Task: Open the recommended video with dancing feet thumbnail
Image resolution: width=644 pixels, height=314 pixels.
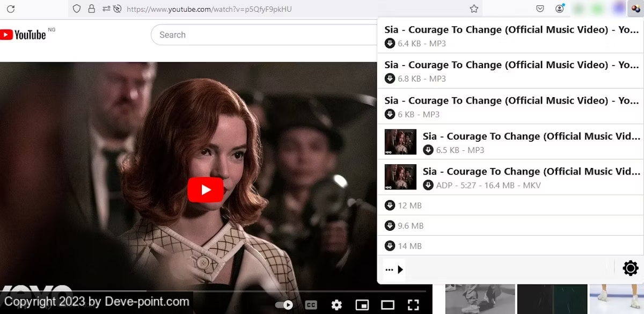Action: pos(480,299)
